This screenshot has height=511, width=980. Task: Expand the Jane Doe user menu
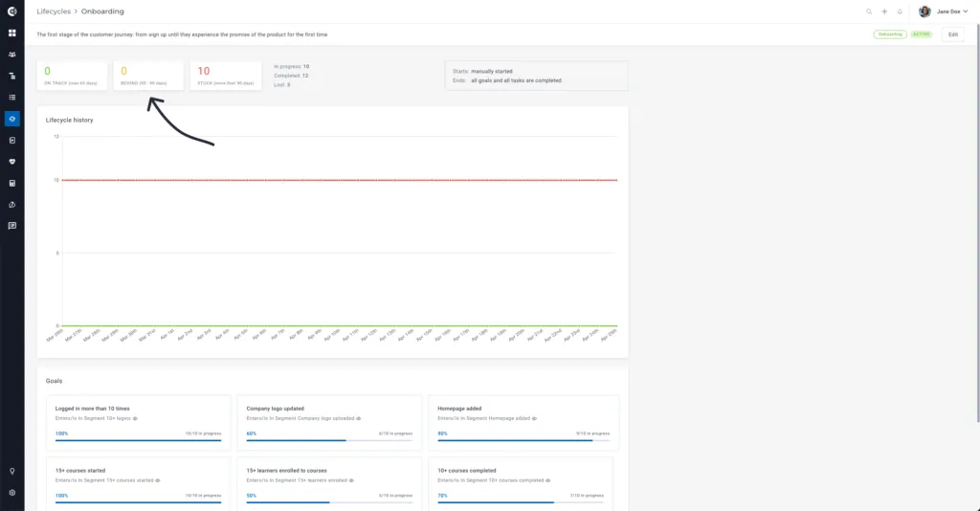point(952,11)
